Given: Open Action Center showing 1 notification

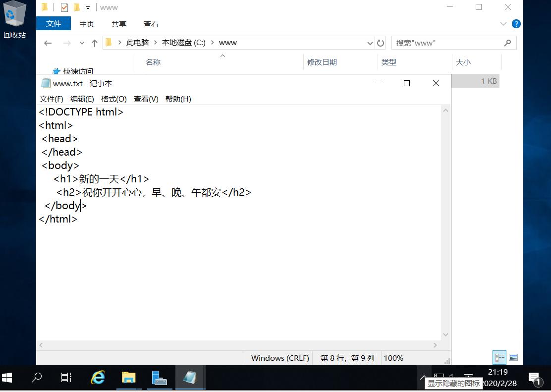Looking at the screenshot, I should pos(535,378).
